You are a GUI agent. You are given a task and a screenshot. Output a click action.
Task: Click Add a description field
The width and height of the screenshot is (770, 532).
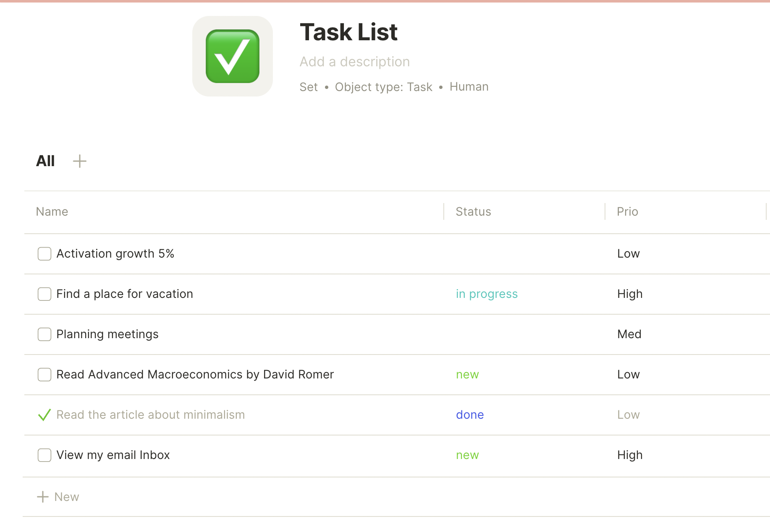(x=354, y=62)
